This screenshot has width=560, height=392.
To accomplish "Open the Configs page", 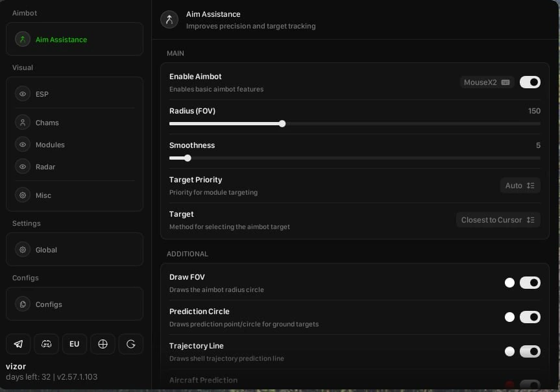I will coord(75,304).
